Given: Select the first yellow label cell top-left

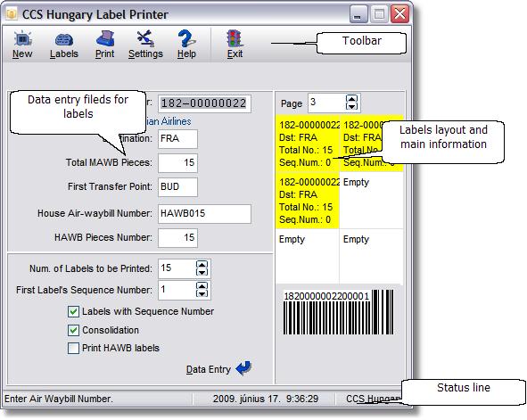Looking at the screenshot, I should 308,144.
